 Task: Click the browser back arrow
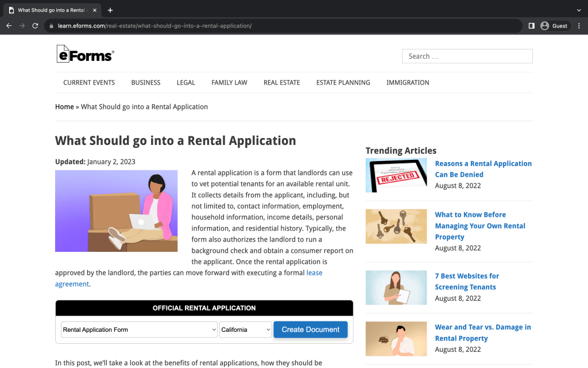[x=9, y=26]
